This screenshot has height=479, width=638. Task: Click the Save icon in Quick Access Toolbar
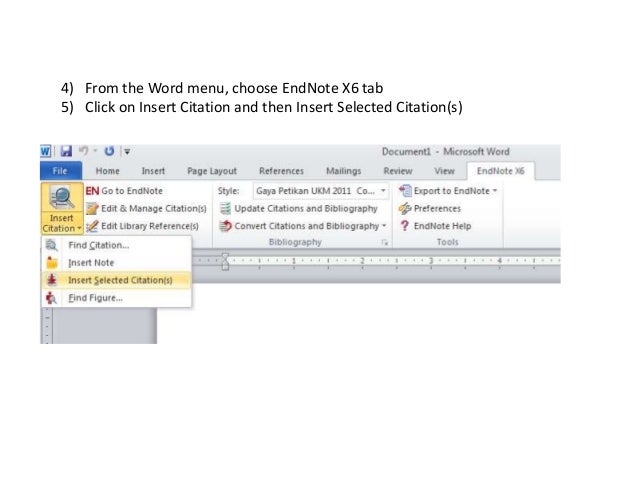(66, 151)
